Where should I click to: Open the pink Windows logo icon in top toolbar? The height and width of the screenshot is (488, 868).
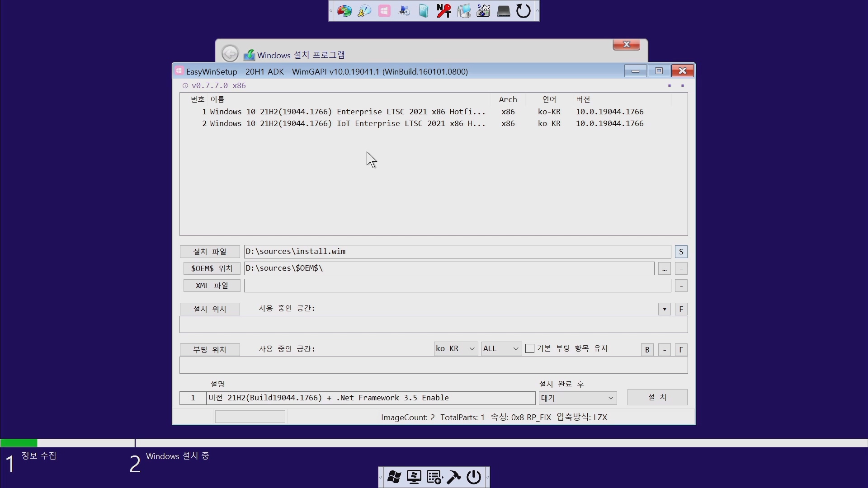[x=384, y=11]
